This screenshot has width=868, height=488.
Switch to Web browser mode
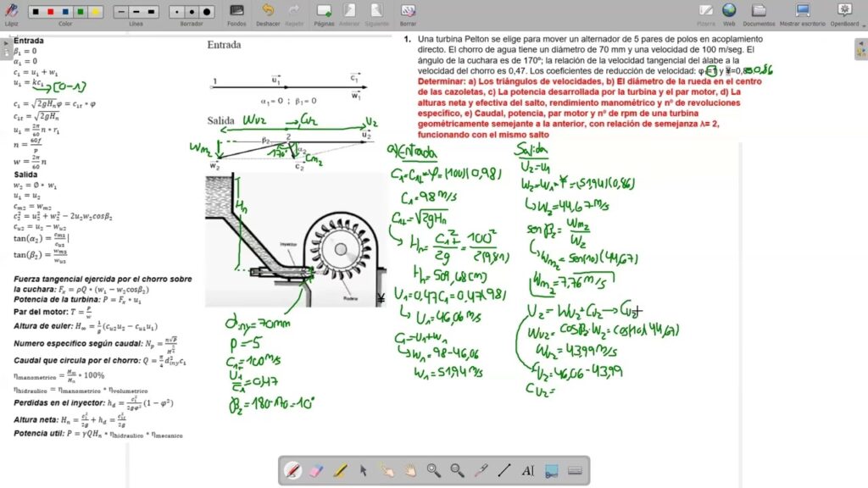[x=729, y=12]
